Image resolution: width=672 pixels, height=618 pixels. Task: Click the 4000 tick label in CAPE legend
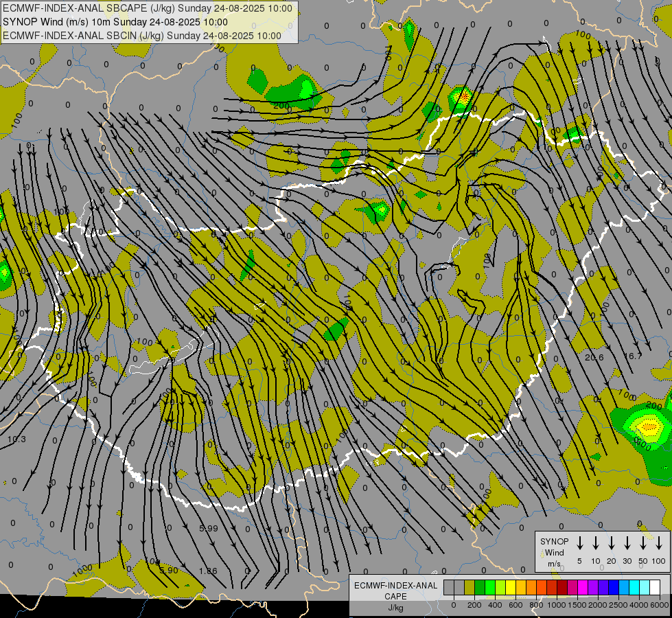[x=639, y=605]
